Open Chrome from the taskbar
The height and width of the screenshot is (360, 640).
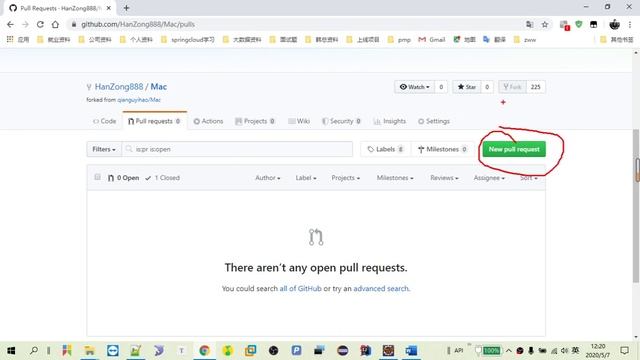coord(204,350)
